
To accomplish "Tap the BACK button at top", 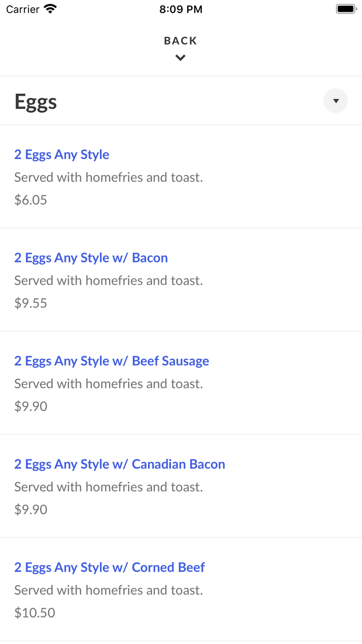I will point(180,41).
